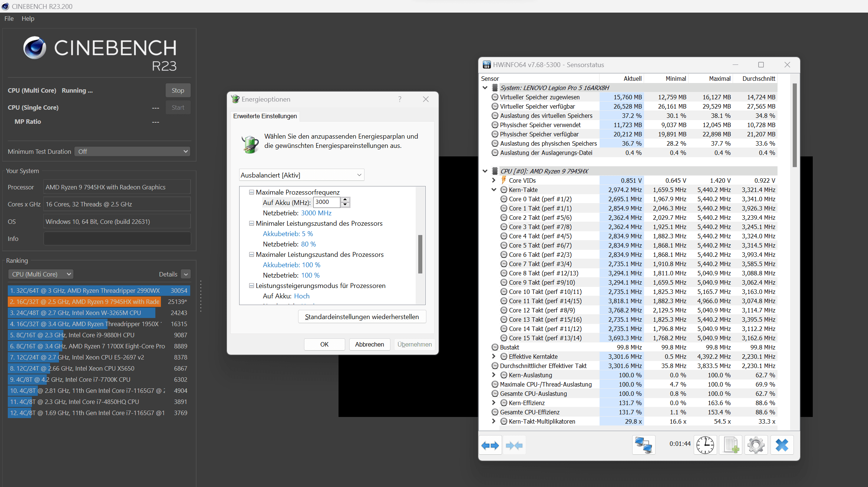Click the HWiNFO sensor list vertical scrollbar

[795, 126]
